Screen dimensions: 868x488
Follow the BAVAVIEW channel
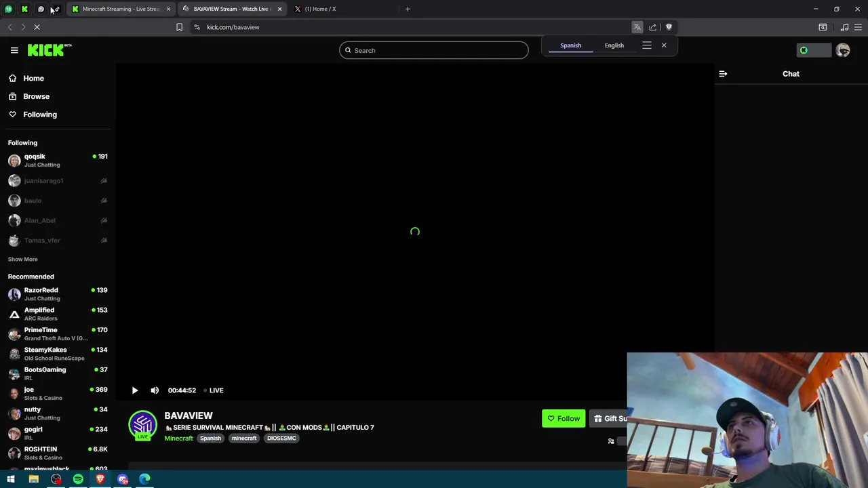pyautogui.click(x=564, y=418)
